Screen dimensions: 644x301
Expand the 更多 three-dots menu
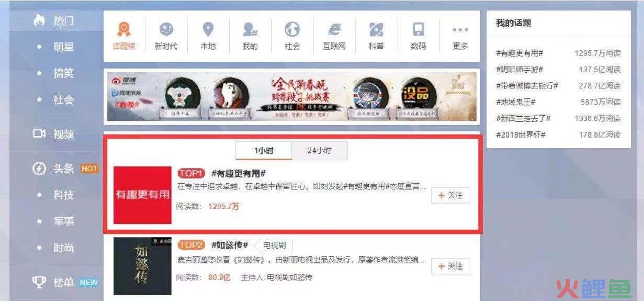pos(460,36)
